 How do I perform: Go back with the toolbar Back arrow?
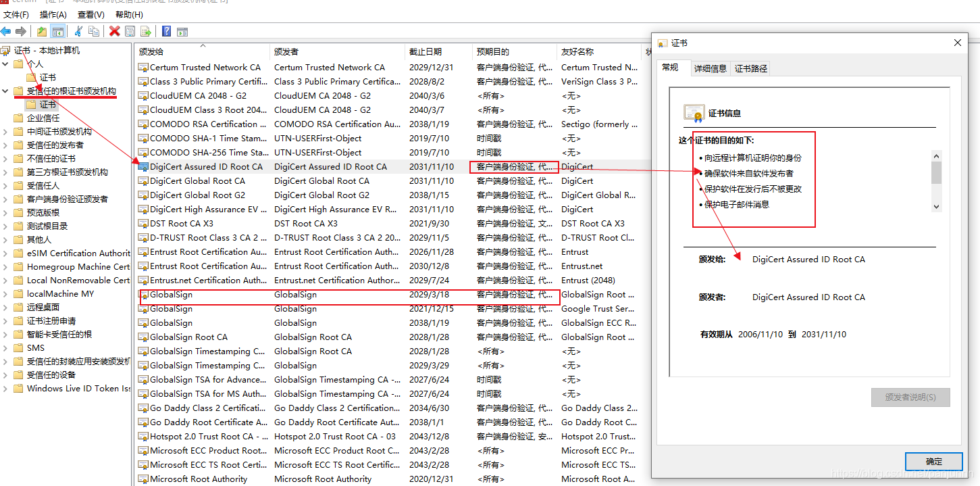click(6, 31)
